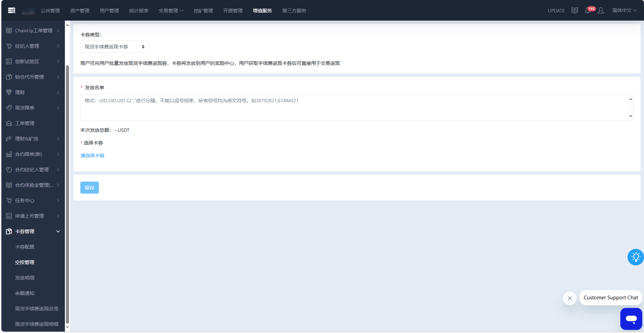Open the Customer Support Chat label
This screenshot has height=333, width=644.
coord(611,298)
